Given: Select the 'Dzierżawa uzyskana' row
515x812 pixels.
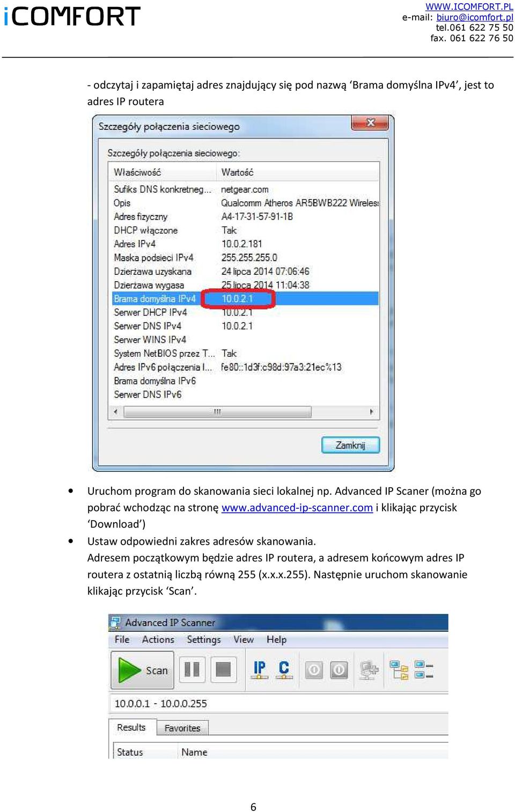Looking at the screenshot, I should coord(244,271).
